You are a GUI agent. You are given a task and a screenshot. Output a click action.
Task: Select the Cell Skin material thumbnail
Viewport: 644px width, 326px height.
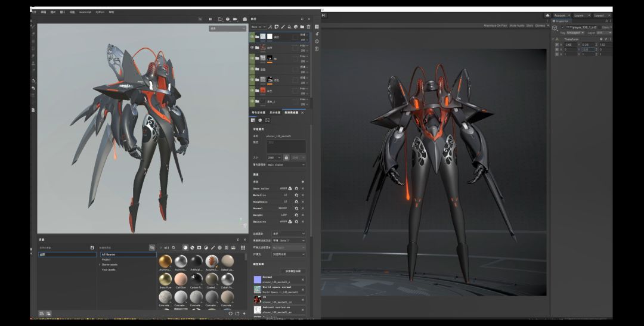pos(181,279)
